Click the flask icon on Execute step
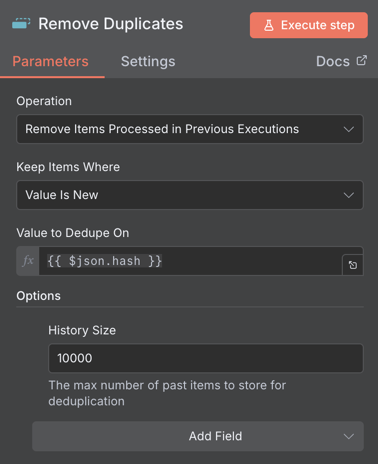 point(269,25)
